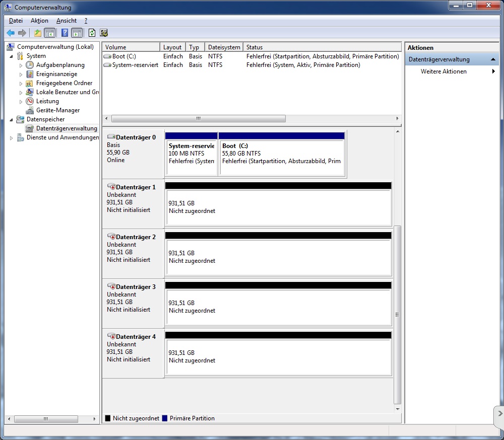
Task: Expand the Aufgabenplanung node
Action: [21, 65]
